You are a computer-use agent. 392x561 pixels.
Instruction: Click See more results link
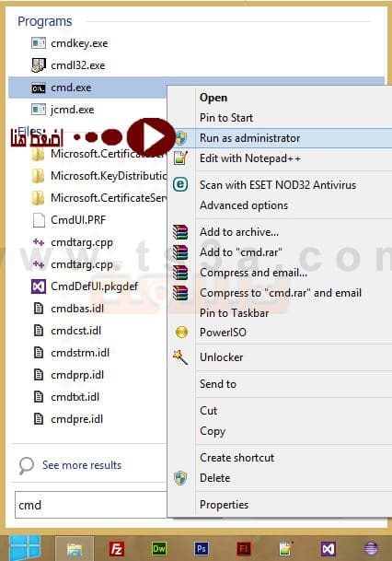[x=82, y=465]
